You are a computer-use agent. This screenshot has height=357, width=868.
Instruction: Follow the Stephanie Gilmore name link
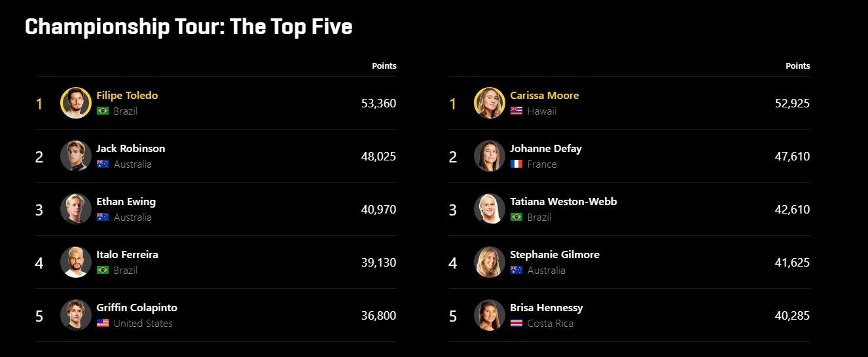554,255
